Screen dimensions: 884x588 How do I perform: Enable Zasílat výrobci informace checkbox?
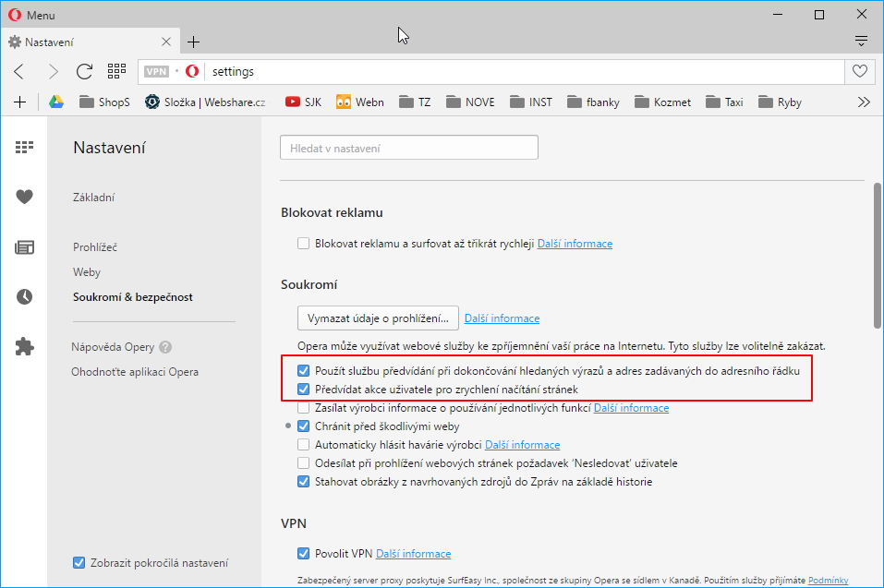[x=303, y=408]
